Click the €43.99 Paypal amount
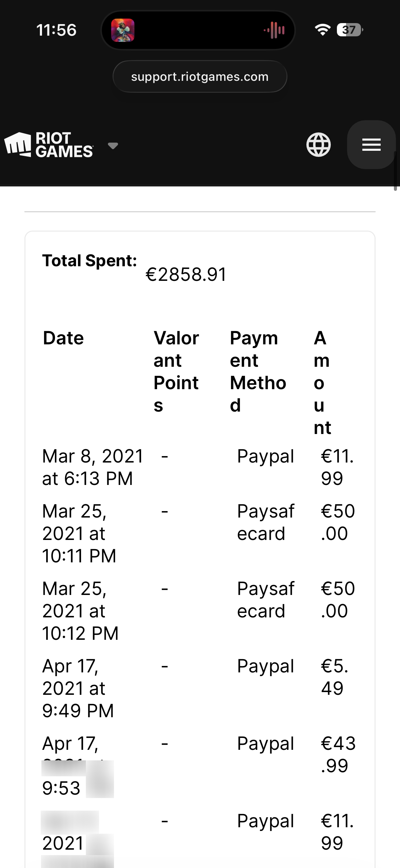 tap(338, 755)
